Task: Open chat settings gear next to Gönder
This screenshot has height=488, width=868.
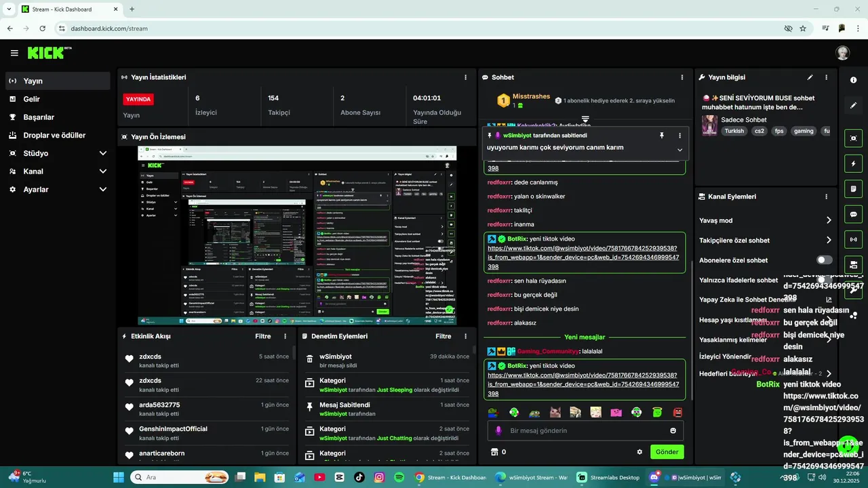Action: (639, 452)
